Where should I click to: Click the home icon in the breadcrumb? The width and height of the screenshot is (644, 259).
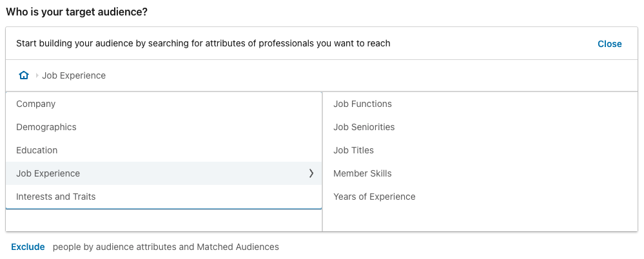point(24,75)
